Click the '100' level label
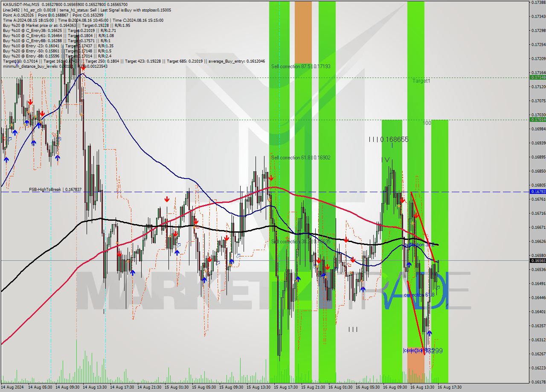546x392 pixels. pos(427,123)
